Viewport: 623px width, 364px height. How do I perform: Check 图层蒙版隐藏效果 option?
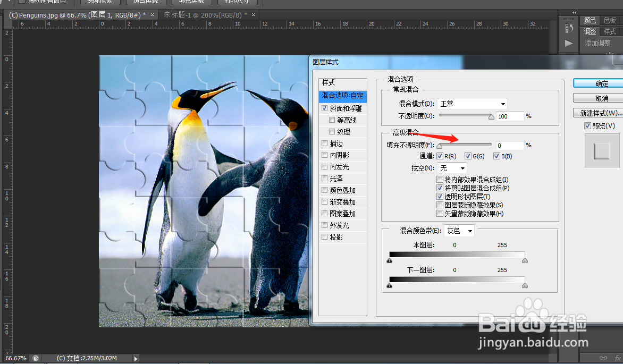coord(440,205)
